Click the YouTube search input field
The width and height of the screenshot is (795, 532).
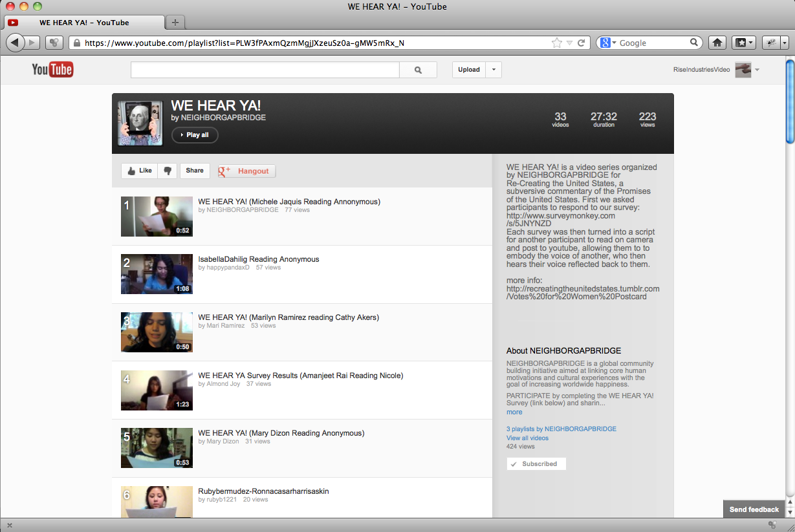point(265,70)
